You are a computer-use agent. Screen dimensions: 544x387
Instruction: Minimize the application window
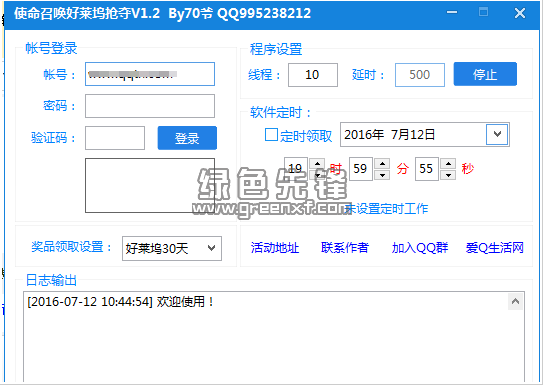point(452,13)
